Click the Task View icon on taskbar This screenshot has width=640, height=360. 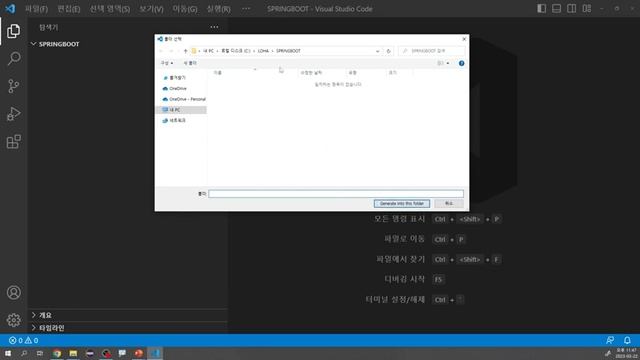click(x=40, y=353)
